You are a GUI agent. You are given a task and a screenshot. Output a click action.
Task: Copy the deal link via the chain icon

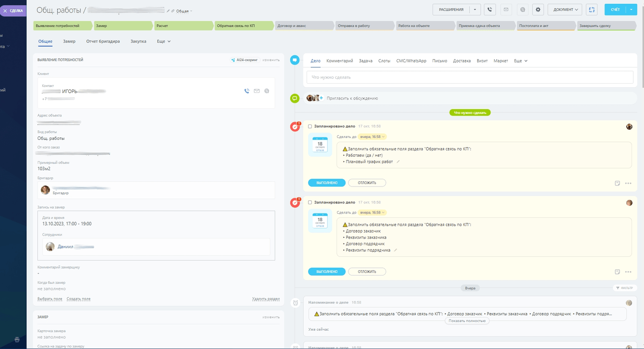(x=173, y=11)
